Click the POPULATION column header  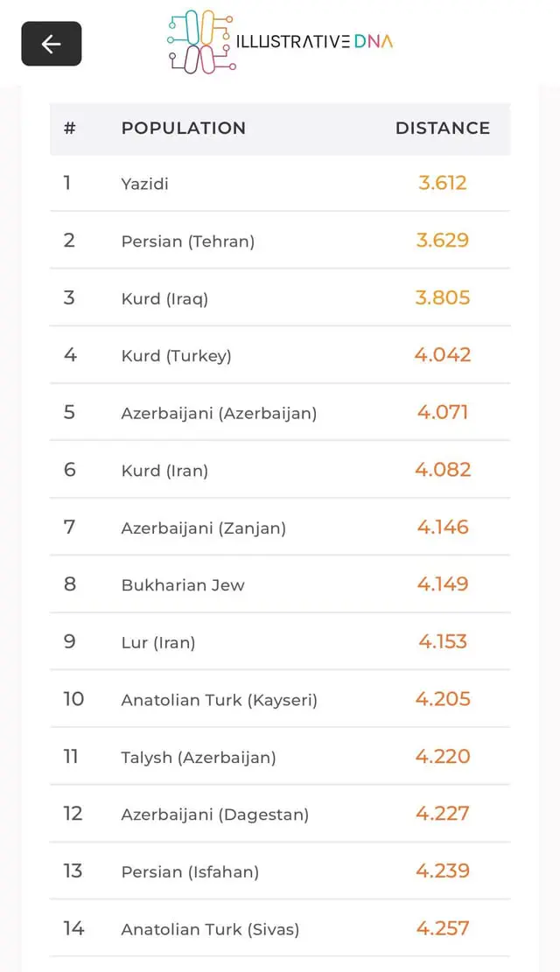183,128
